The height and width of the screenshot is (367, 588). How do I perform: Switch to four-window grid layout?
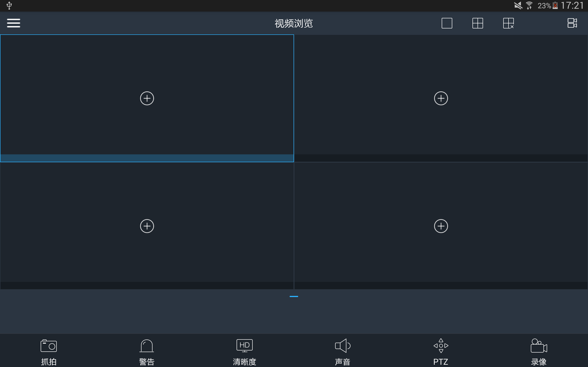point(478,23)
